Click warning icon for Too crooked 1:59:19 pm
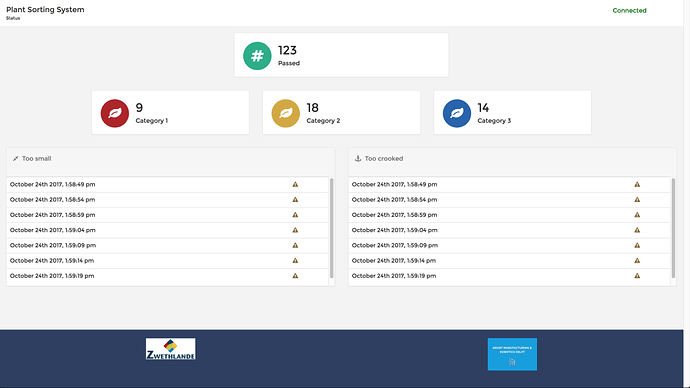690x388 pixels. [x=637, y=276]
